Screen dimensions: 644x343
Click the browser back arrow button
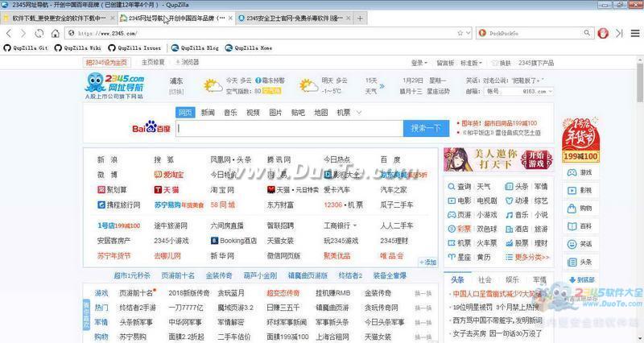(x=7, y=33)
